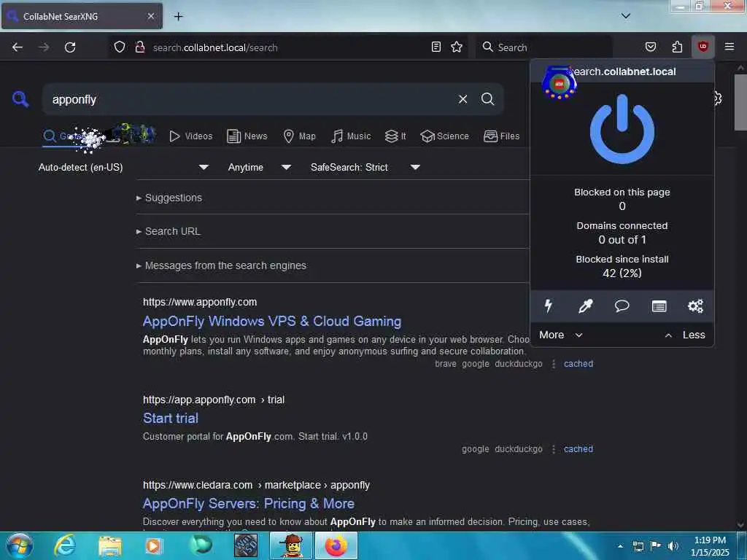Viewport: 747px width, 560px height.
Task: Open more options dots for Start trial result
Action: (553, 449)
